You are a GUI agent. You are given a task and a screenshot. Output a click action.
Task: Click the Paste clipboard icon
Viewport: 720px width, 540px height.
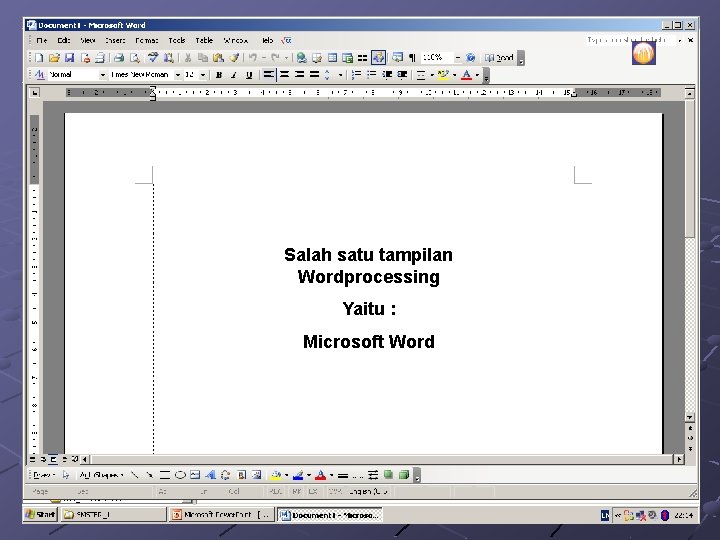click(218, 58)
